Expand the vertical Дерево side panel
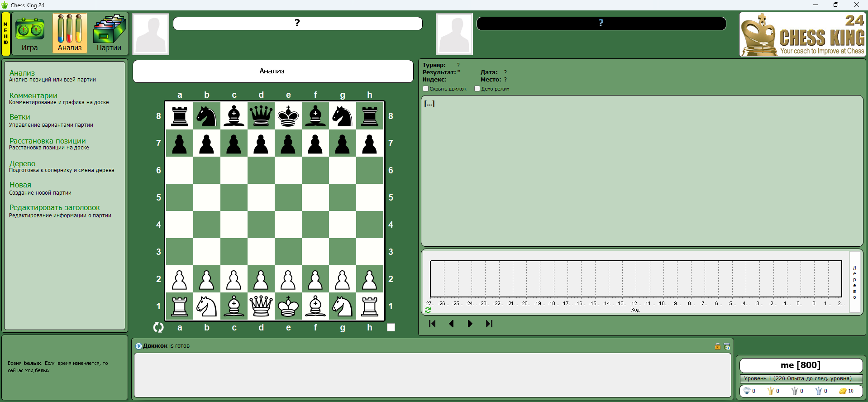This screenshot has height=402, width=868. tap(854, 282)
